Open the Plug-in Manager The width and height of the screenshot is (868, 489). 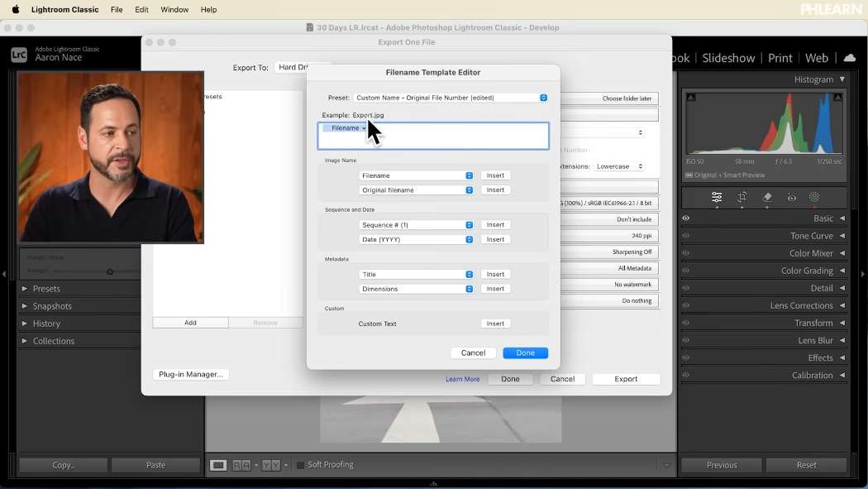tap(190, 374)
